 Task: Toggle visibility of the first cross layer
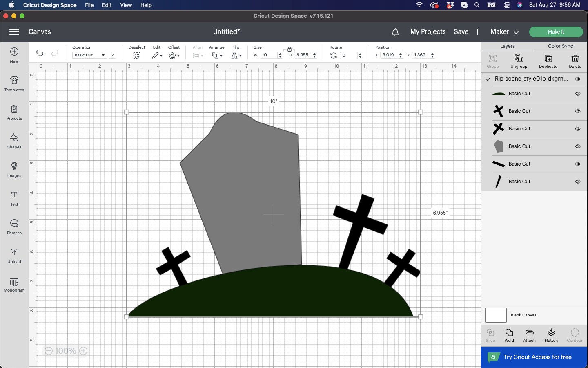578,111
